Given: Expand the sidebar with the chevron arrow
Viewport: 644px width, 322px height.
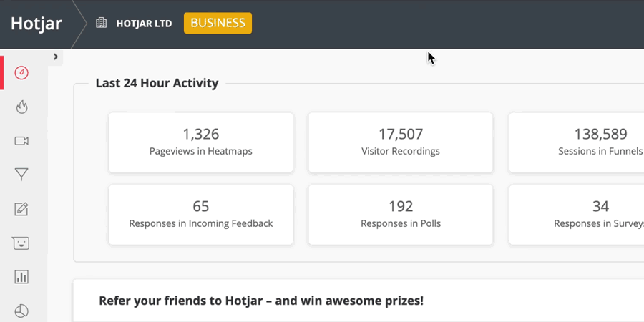Looking at the screenshot, I should click(x=55, y=57).
